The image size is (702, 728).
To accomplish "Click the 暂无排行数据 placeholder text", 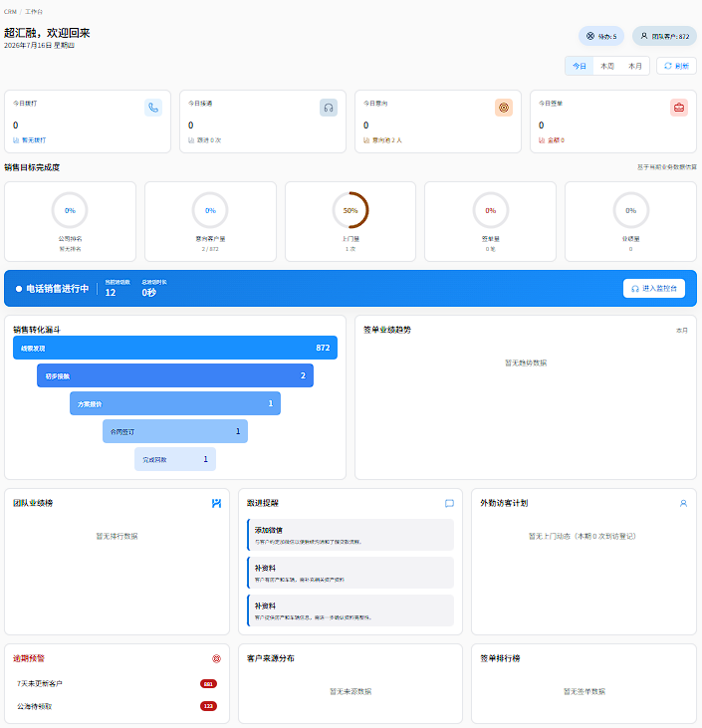I will coord(117,536).
